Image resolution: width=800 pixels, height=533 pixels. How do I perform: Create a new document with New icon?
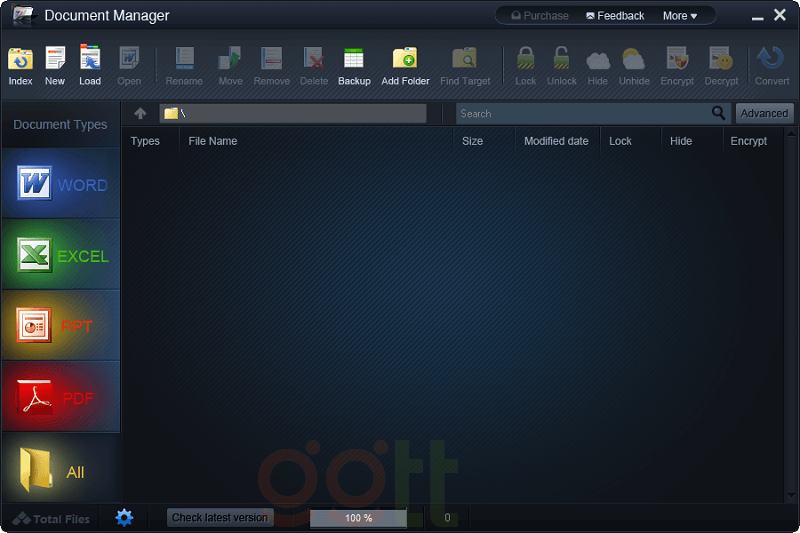coord(55,64)
